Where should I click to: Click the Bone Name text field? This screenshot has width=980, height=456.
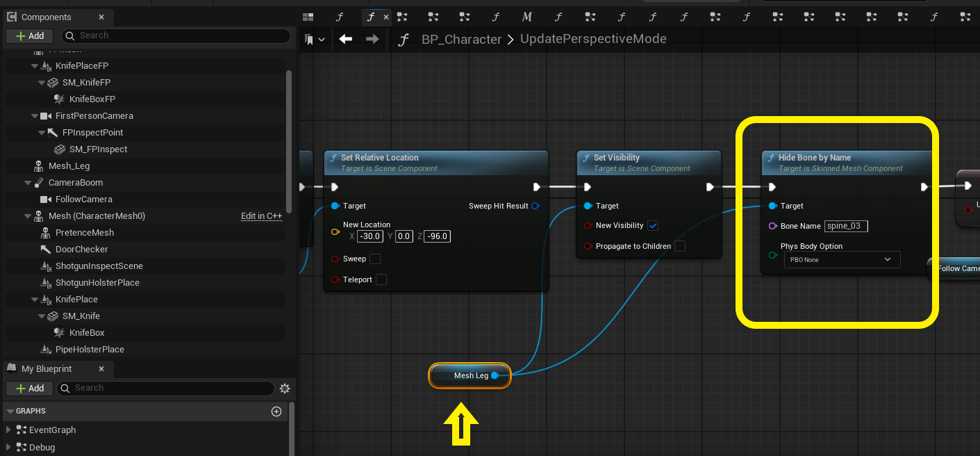click(845, 226)
